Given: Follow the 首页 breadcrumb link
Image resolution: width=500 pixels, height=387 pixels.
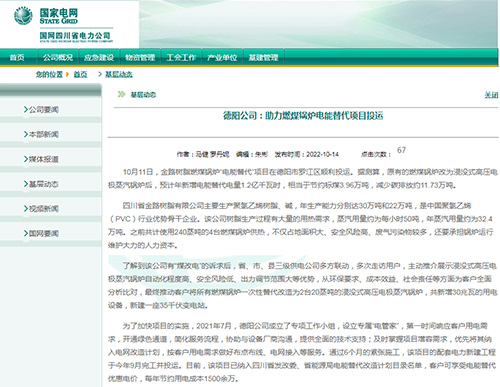Looking at the screenshot, I should point(80,74).
